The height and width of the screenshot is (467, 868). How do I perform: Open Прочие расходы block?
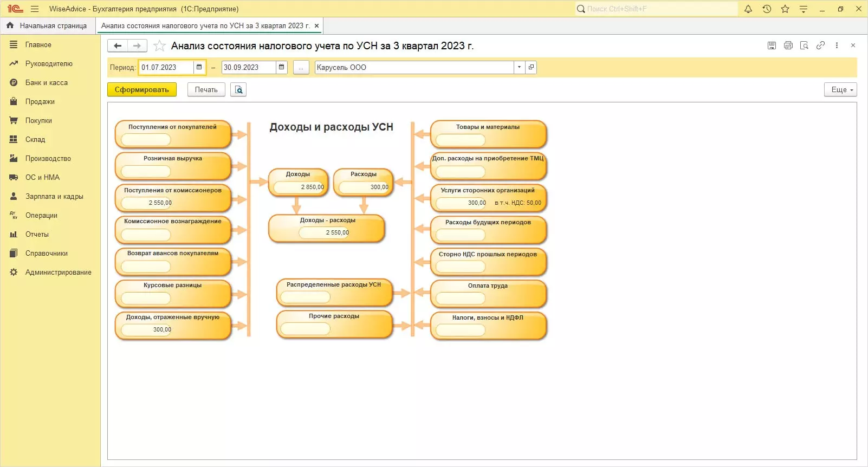(334, 323)
